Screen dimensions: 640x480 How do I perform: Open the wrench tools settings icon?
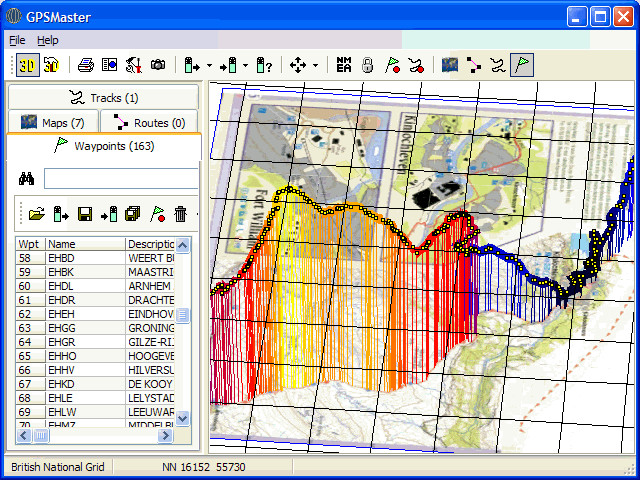point(134,65)
